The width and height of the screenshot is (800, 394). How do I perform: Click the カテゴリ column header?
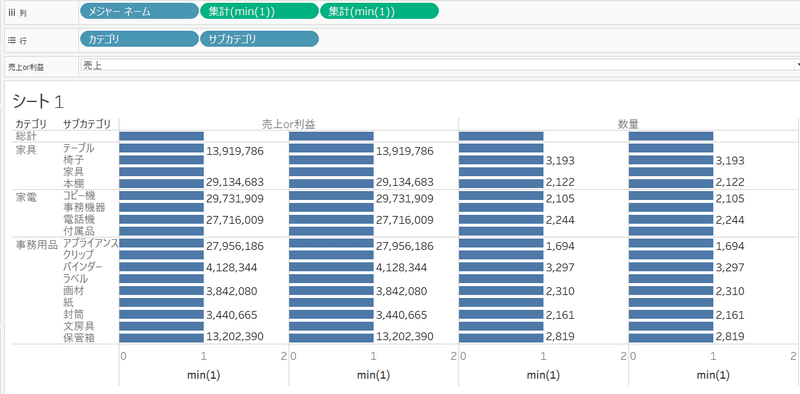(x=31, y=124)
